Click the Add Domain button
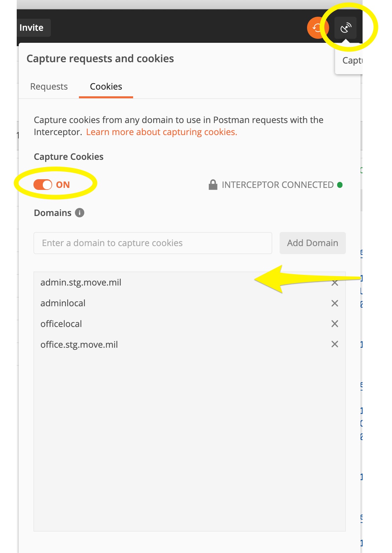392x553 pixels. [312, 243]
